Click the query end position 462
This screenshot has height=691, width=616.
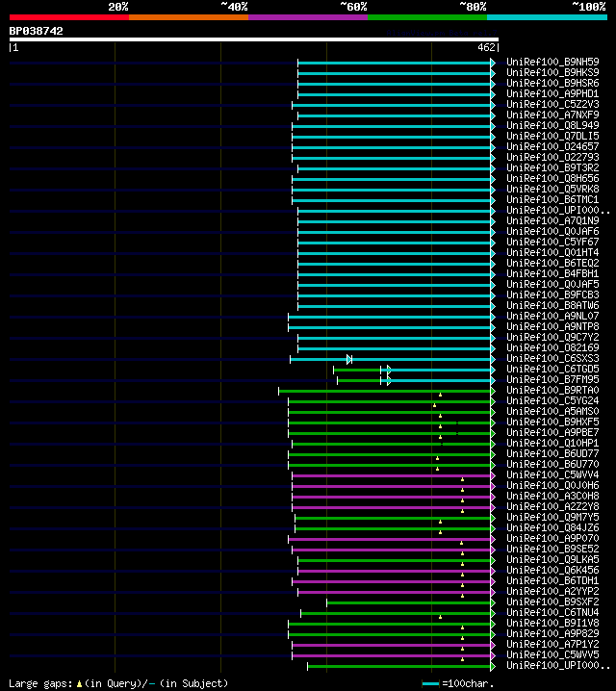point(486,47)
